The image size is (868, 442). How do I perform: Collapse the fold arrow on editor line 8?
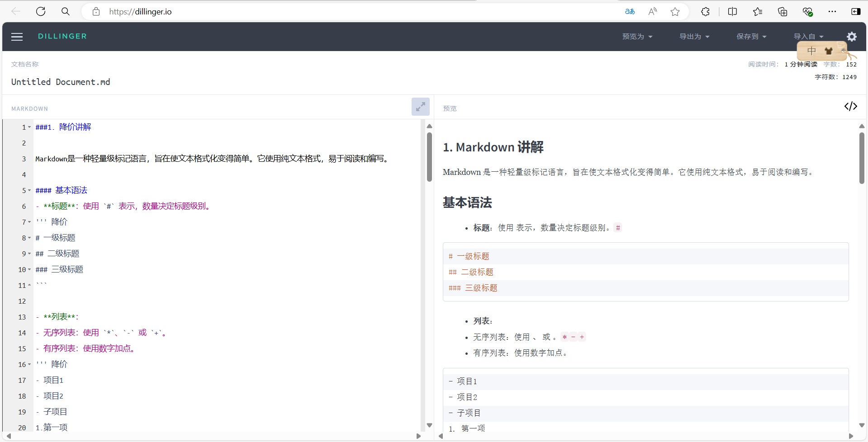[29, 238]
